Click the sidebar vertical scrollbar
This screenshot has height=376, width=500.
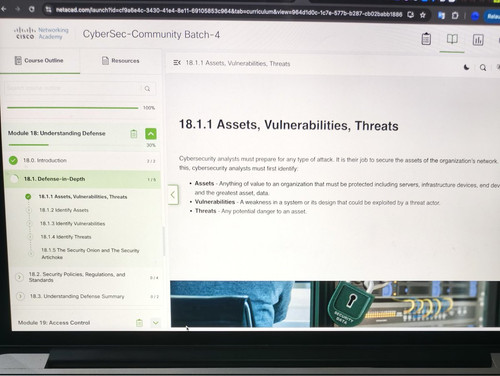pos(164,241)
